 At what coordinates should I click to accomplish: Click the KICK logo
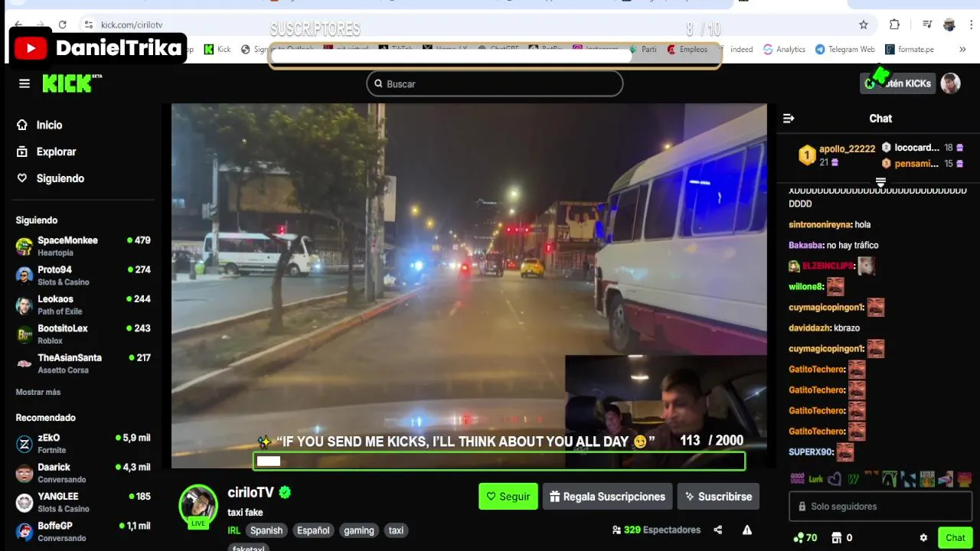(x=70, y=83)
